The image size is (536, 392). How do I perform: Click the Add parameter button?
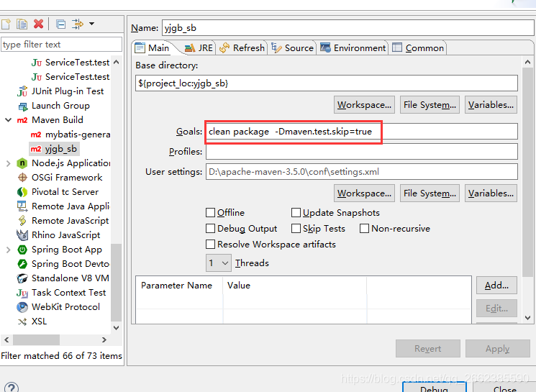pyautogui.click(x=496, y=286)
